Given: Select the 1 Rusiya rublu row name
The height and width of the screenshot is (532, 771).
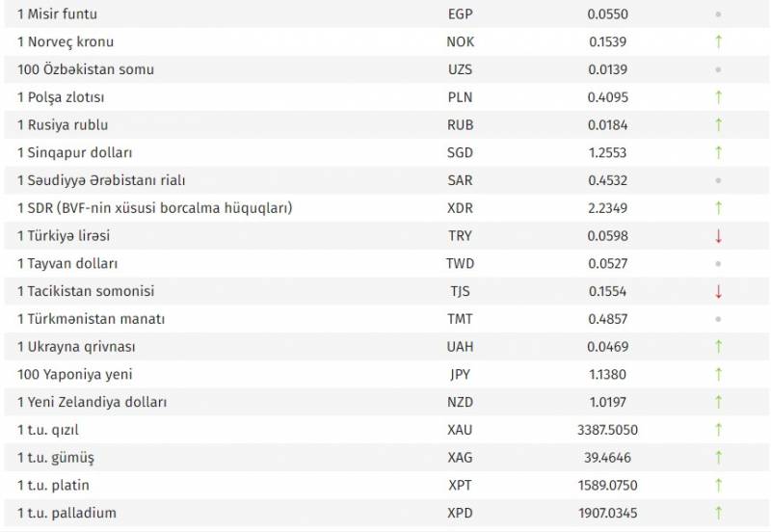Looking at the screenshot, I should (x=63, y=125).
